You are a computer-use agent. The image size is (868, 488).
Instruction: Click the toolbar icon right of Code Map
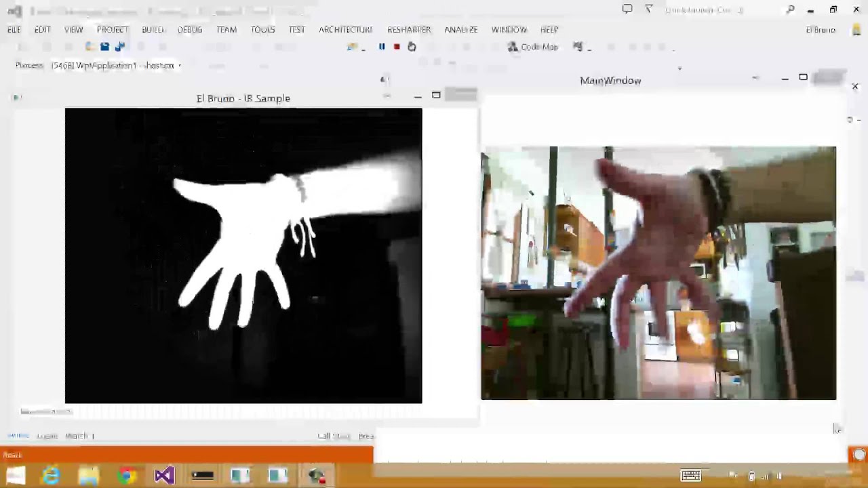[x=578, y=47]
